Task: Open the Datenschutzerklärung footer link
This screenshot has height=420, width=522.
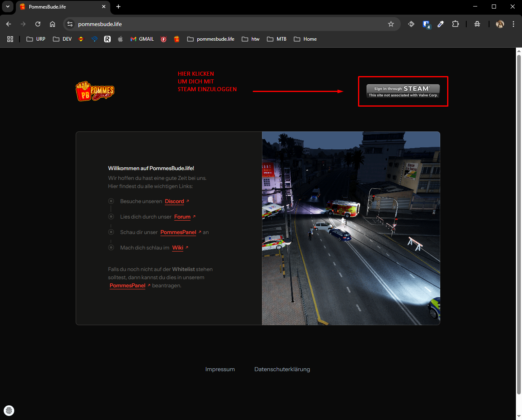Action: point(282,370)
